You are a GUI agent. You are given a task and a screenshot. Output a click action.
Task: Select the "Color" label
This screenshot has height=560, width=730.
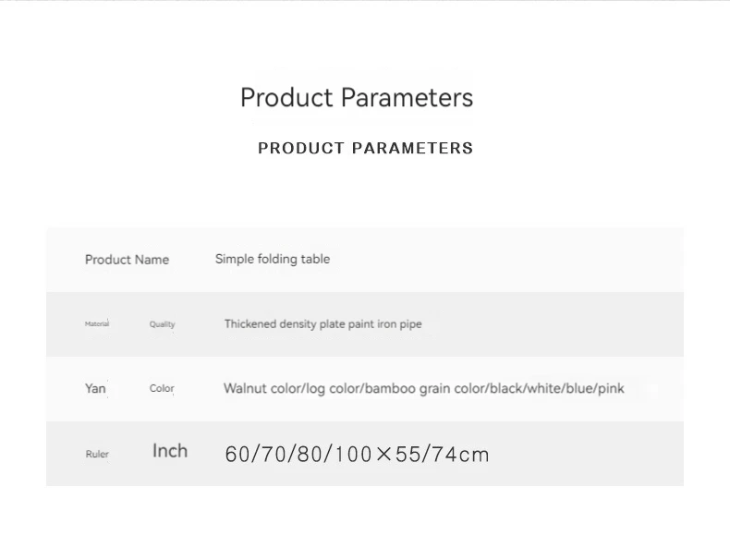pyautogui.click(x=162, y=388)
